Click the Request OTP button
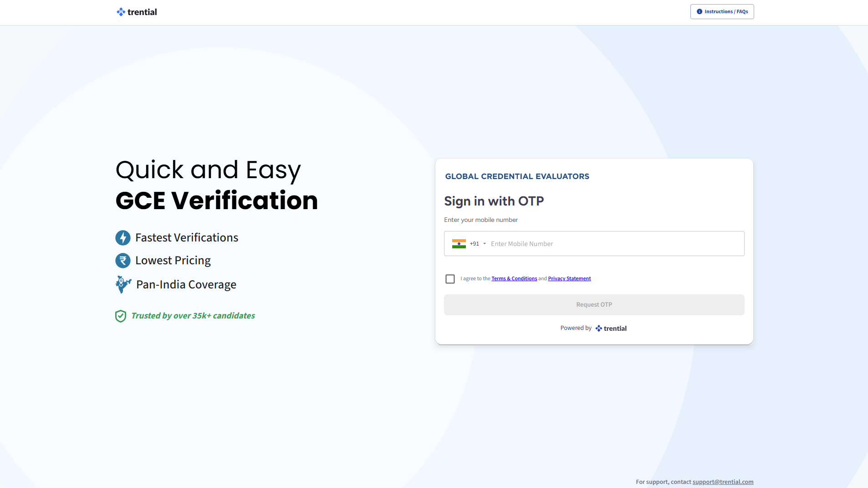The height and width of the screenshot is (488, 868). pos(594,305)
